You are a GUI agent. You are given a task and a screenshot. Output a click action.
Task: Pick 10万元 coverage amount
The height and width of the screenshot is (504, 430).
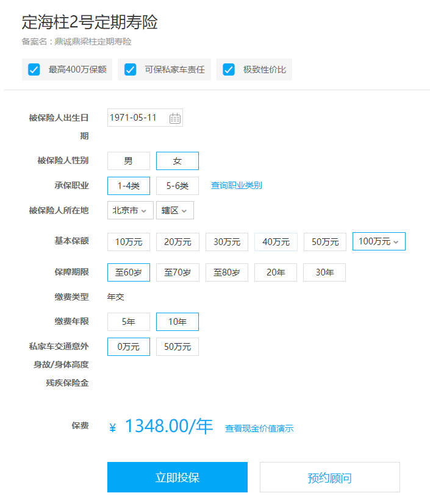coord(129,242)
